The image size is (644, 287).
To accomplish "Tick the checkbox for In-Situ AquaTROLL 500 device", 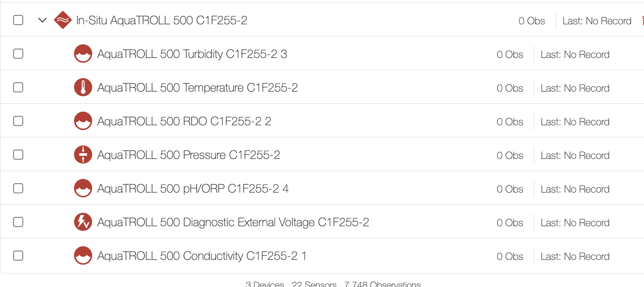I will coord(18,20).
